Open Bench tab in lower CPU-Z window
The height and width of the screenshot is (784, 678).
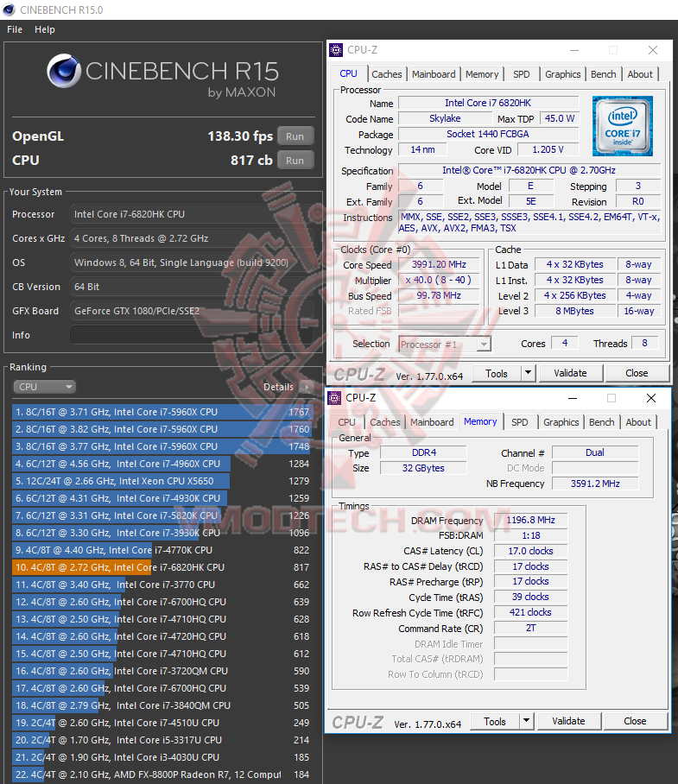pos(601,422)
